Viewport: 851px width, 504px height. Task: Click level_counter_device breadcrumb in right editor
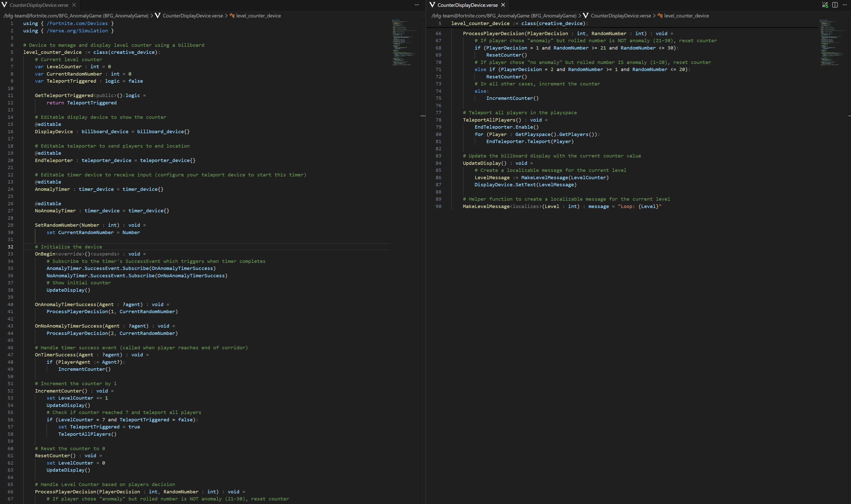tap(687, 16)
